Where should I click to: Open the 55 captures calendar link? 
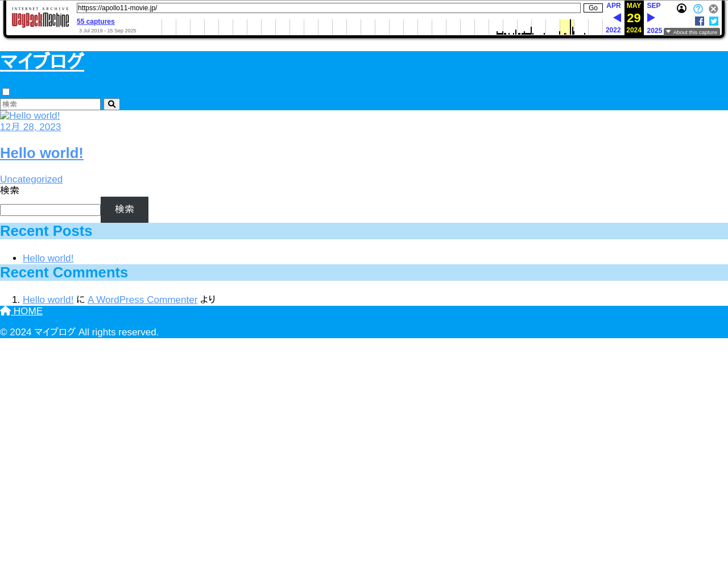[96, 22]
